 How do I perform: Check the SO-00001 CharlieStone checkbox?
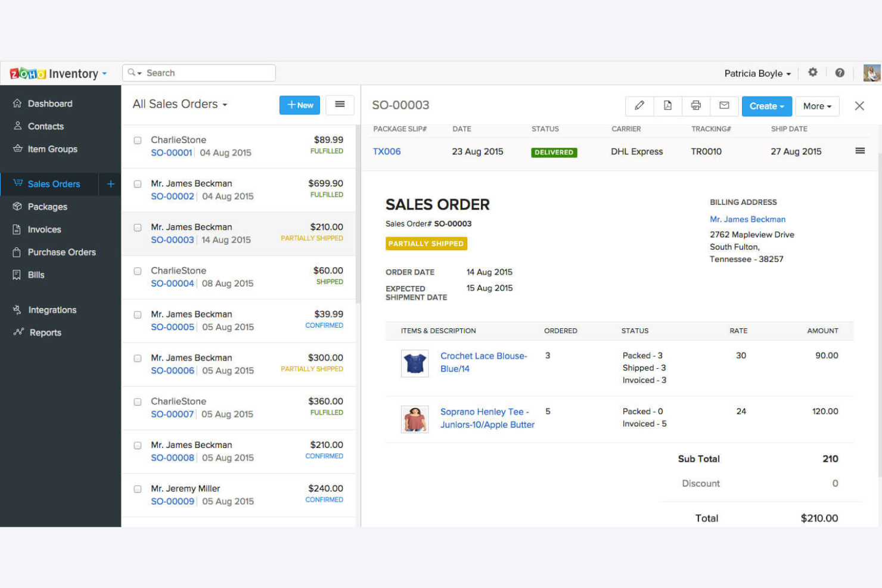(138, 141)
